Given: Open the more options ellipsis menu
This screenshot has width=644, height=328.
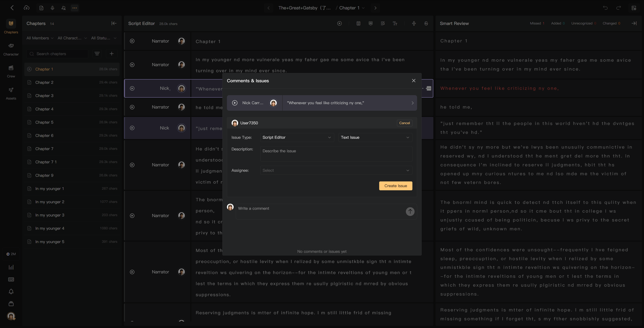Looking at the screenshot, I should [x=74, y=8].
